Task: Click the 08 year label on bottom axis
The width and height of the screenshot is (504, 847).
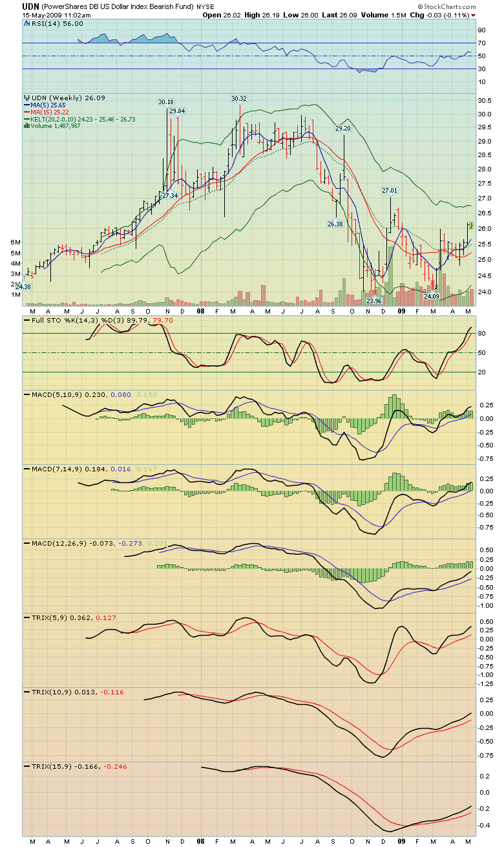Action: (x=201, y=842)
